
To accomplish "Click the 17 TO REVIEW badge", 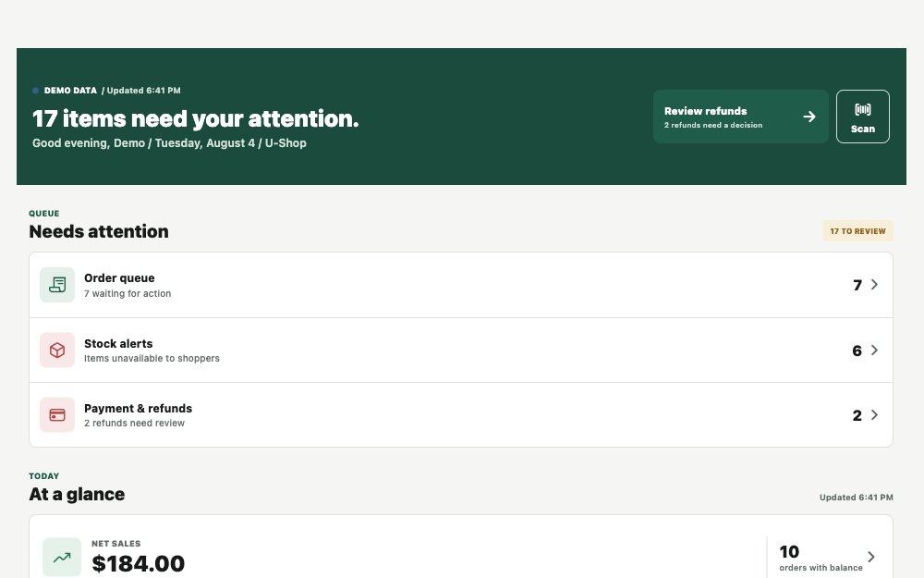I will [x=857, y=230].
